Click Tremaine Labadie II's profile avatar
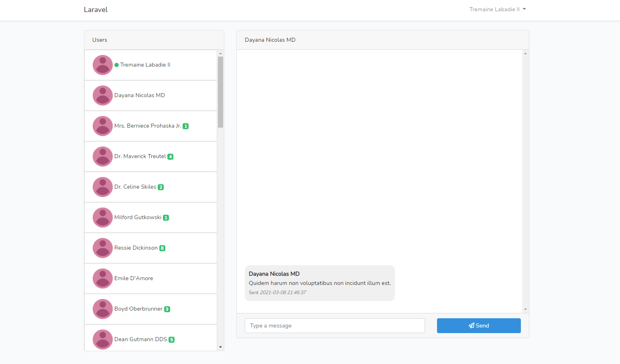Screen dimensions: 620x364 point(102,65)
